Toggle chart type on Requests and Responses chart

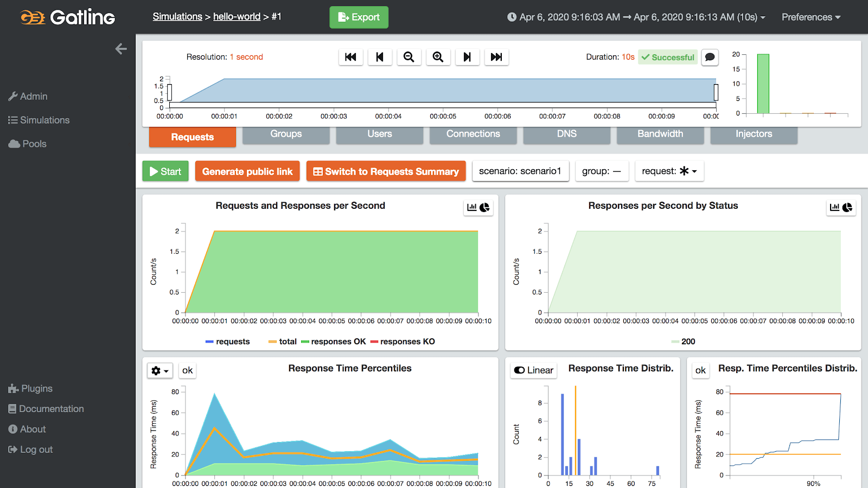click(478, 207)
